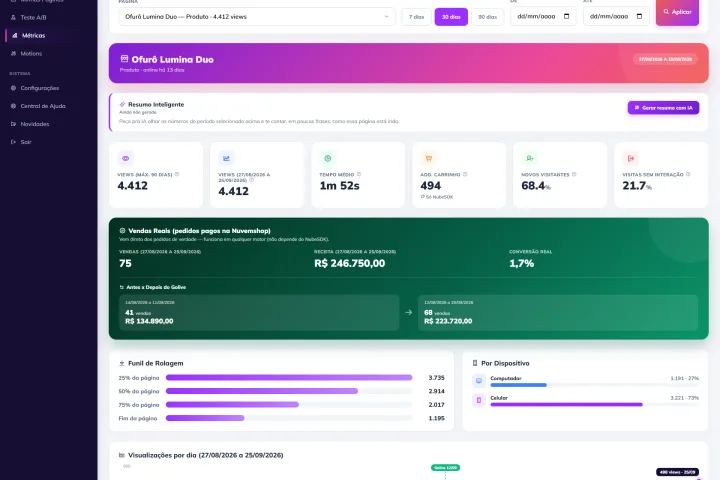Click the start date input field
This screenshot has width=720, height=480.
tap(543, 17)
